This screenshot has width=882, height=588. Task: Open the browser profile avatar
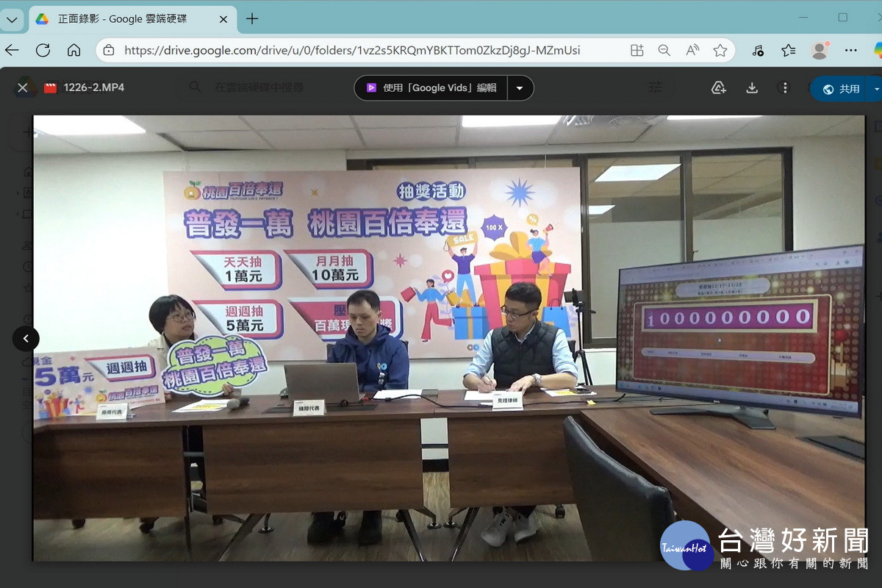pos(820,50)
